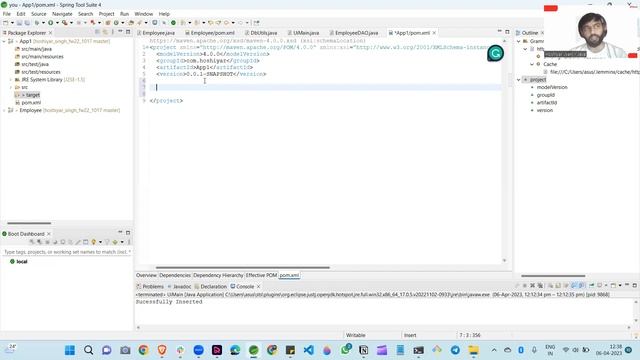Viewport: 640px width, 360px height.
Task: Click the Boot Dashboard open console icon
Action: (85, 242)
